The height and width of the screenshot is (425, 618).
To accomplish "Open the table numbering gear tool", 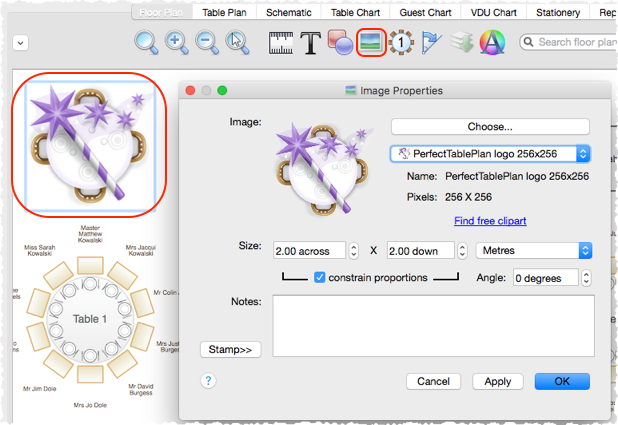I will [x=401, y=42].
